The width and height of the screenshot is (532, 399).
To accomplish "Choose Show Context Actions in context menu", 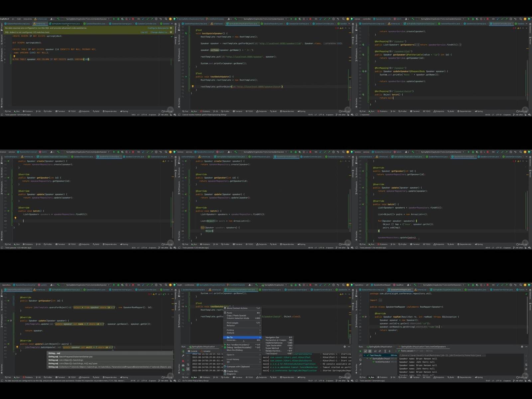I will [242, 308].
